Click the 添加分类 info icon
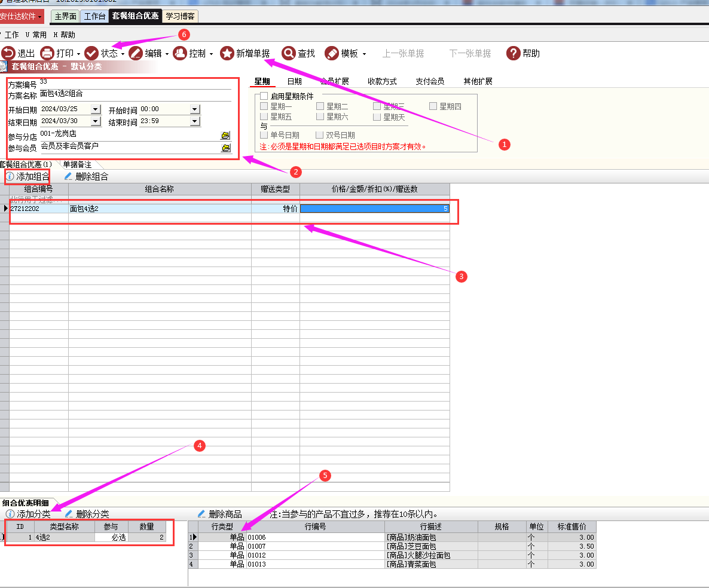Viewport: 709px width, 588px height. point(10,514)
